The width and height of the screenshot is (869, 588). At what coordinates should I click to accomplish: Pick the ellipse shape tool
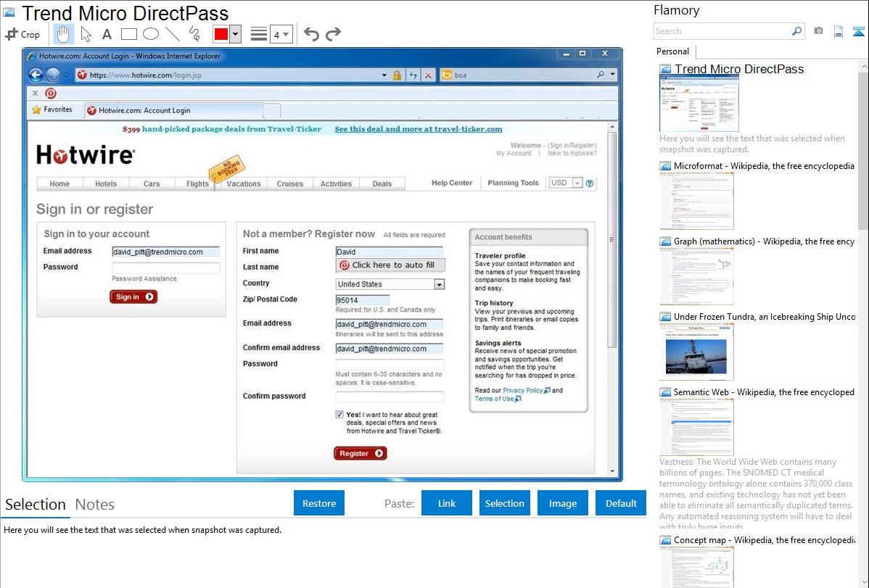click(x=151, y=34)
